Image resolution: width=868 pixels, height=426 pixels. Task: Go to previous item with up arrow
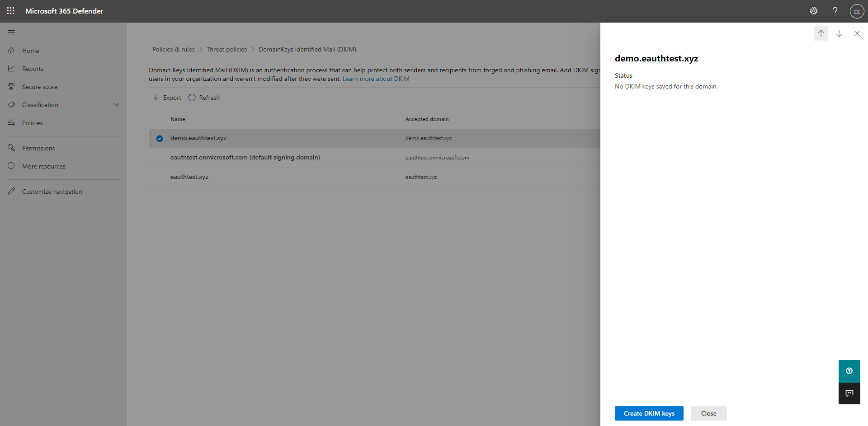pos(821,33)
